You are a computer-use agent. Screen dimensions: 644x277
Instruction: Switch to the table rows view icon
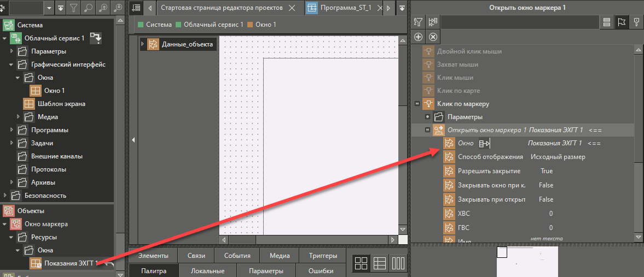pos(380,263)
